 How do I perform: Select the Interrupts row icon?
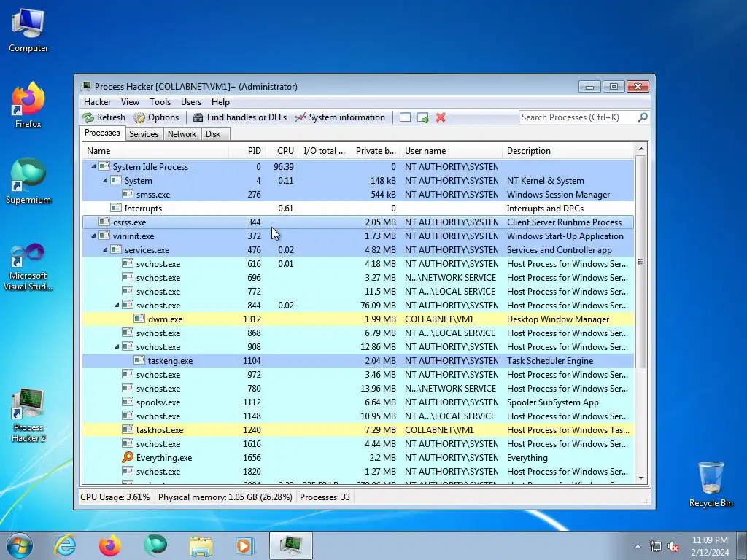pos(116,208)
